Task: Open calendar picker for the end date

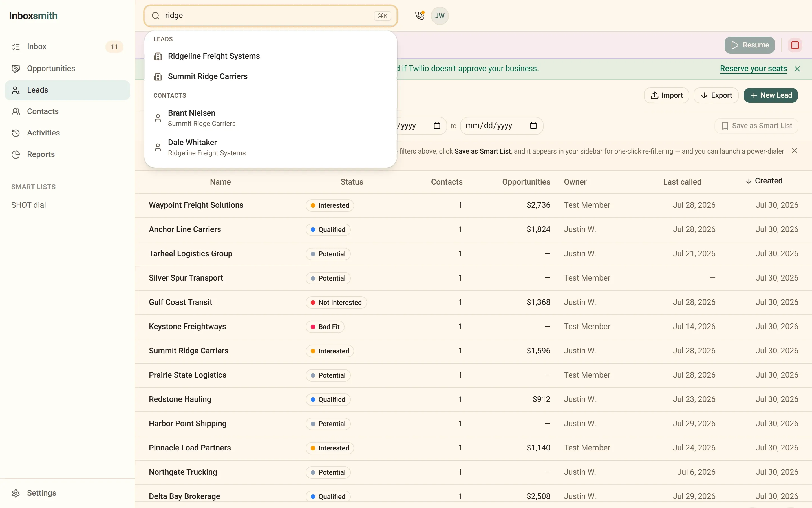Action: pos(533,126)
